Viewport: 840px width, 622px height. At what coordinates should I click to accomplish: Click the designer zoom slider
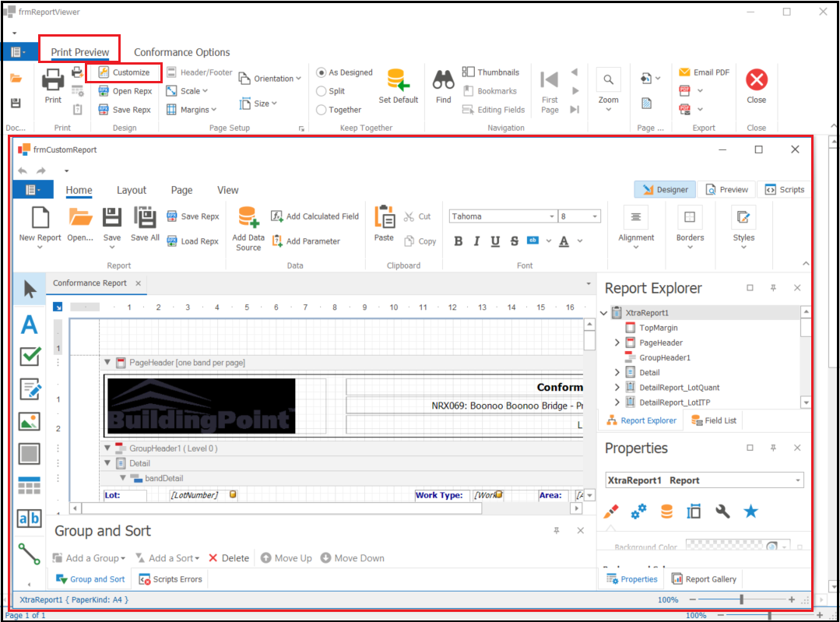(741, 600)
